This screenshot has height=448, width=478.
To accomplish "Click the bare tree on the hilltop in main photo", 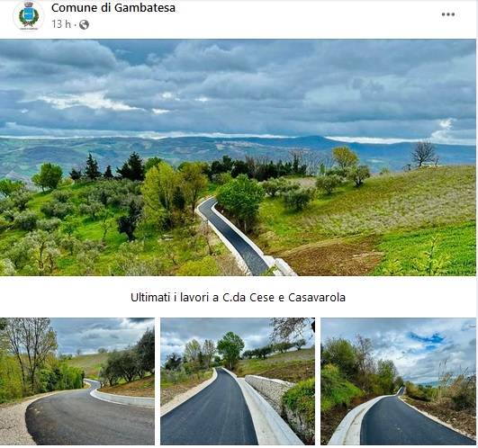I will 424,154.
